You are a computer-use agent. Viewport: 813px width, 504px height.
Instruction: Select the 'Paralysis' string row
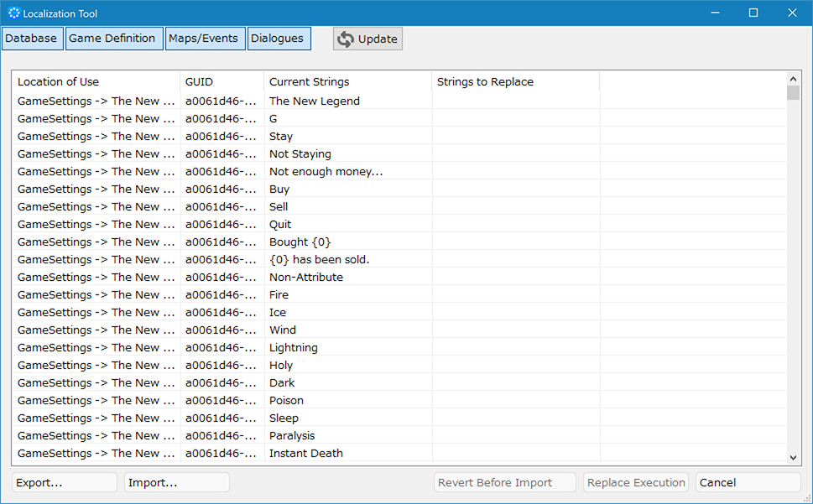(x=292, y=436)
